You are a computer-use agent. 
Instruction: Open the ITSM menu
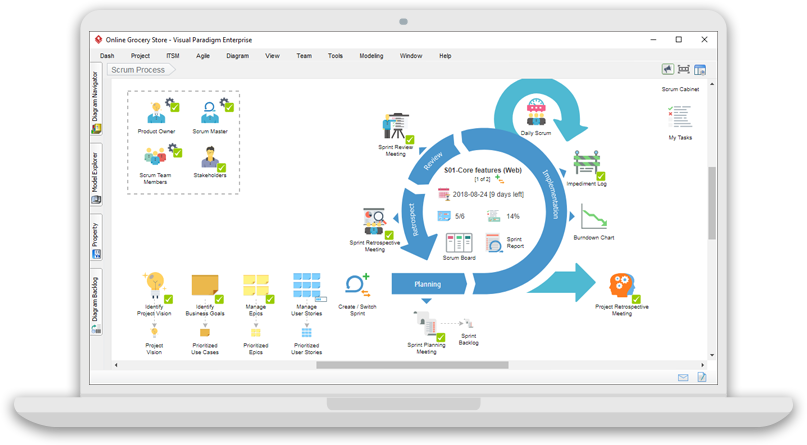173,56
